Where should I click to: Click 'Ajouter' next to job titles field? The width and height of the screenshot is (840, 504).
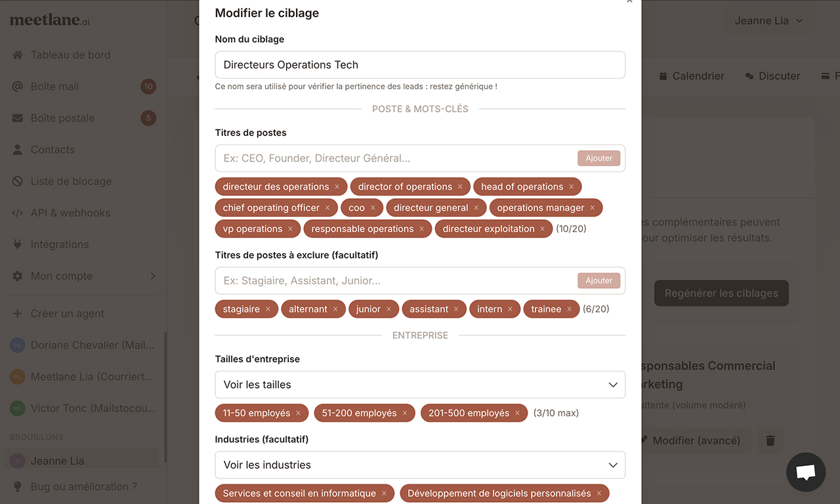coord(598,157)
